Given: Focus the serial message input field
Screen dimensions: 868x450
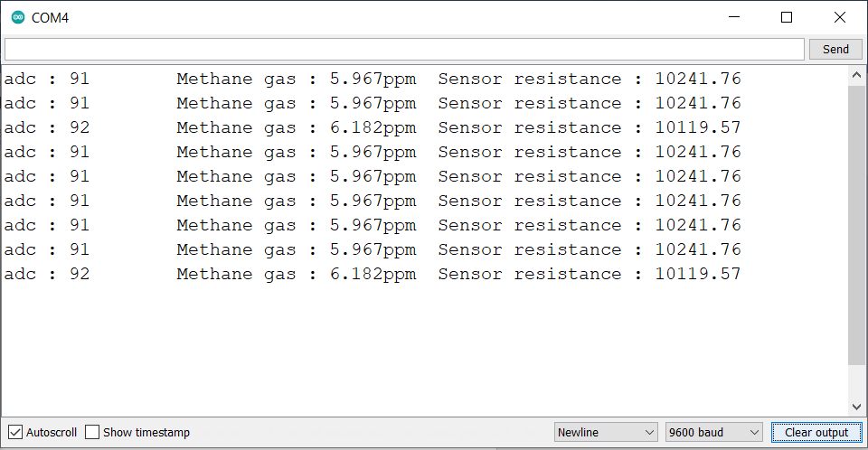Looking at the screenshot, I should click(404, 50).
